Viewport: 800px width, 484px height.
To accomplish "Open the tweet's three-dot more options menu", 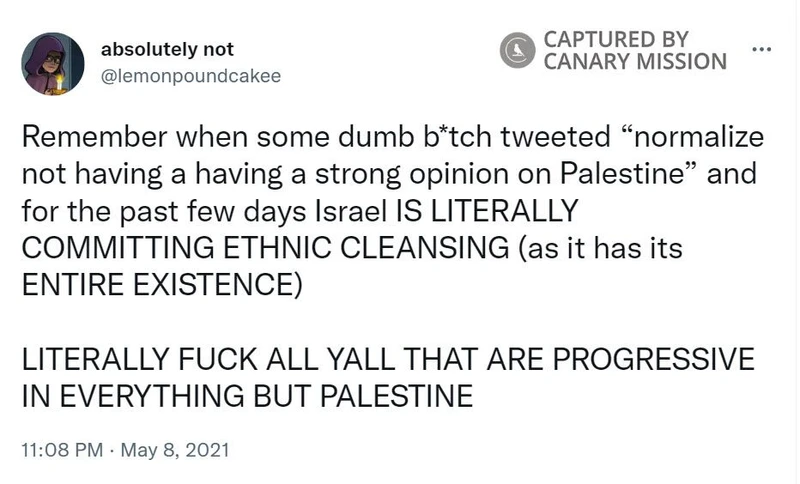I will [762, 49].
